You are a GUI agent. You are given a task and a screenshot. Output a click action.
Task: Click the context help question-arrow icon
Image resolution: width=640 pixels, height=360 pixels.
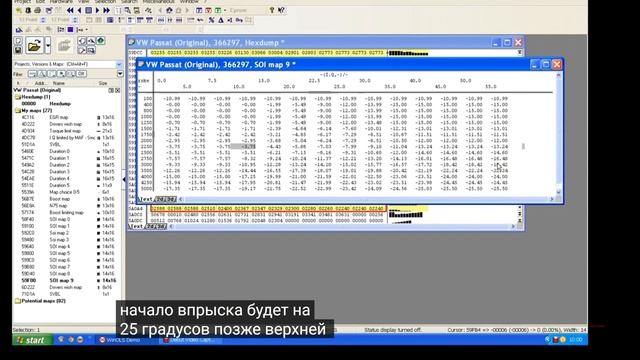[281, 10]
